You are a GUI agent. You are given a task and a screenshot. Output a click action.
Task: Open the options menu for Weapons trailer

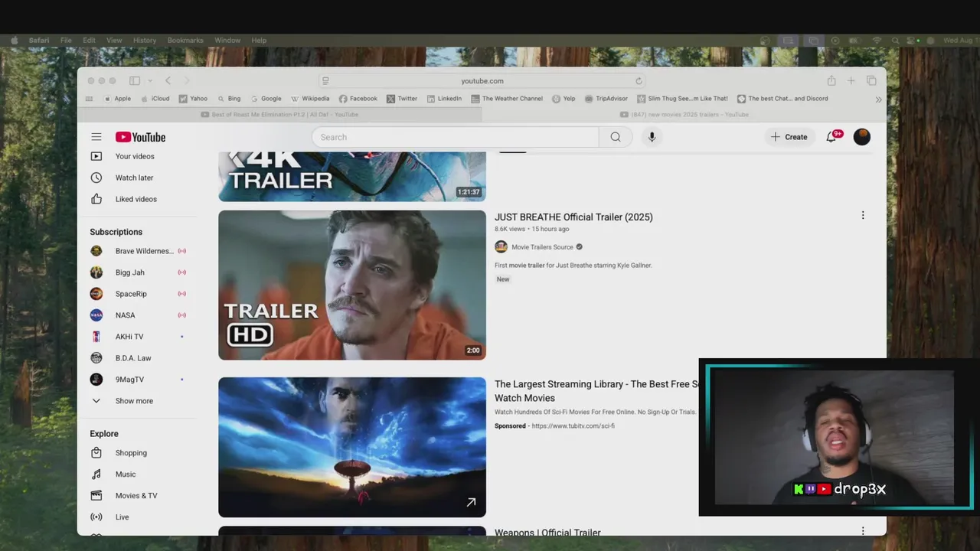[863, 531]
